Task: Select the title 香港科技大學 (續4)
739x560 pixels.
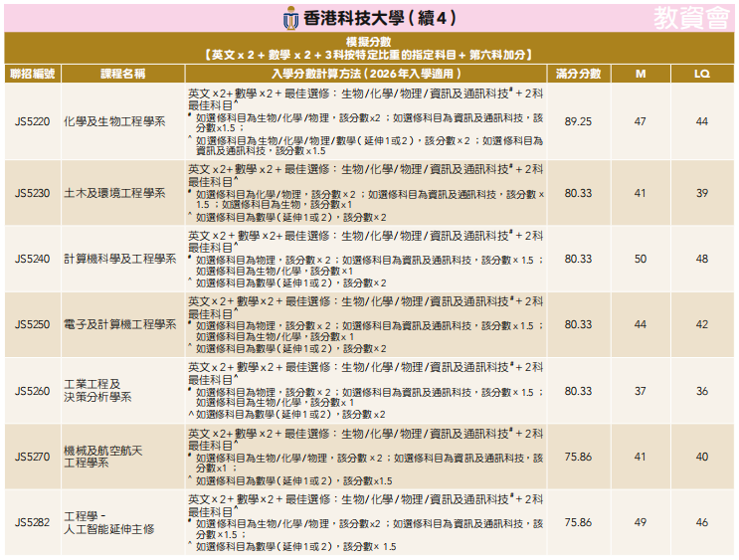Action: 379,18
